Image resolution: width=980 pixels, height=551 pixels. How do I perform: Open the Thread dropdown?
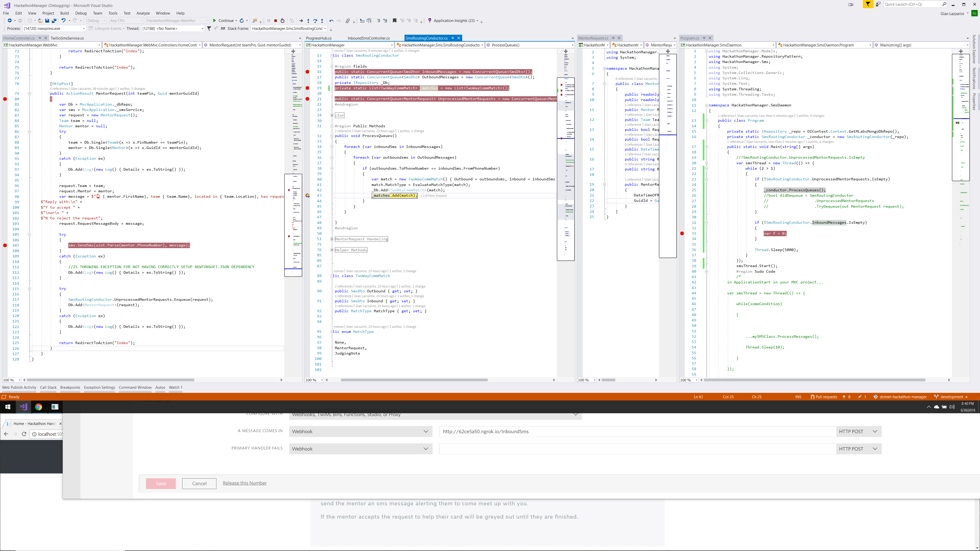[x=173, y=29]
